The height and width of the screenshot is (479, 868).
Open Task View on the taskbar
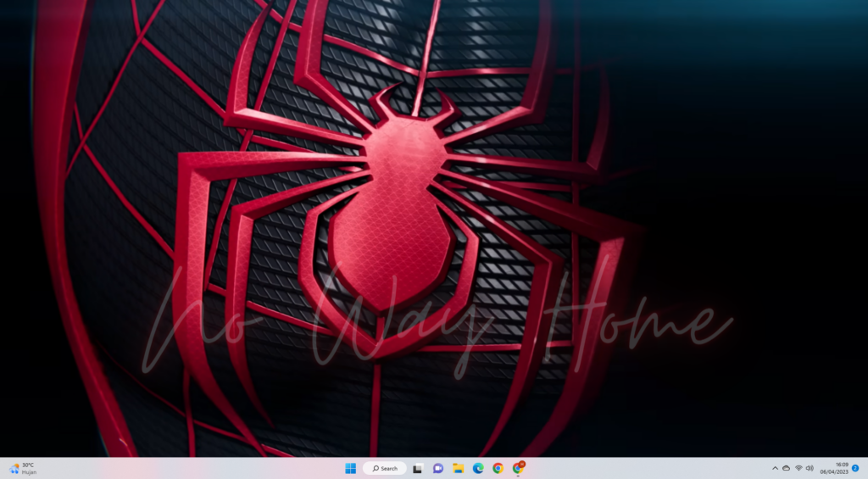coord(418,469)
